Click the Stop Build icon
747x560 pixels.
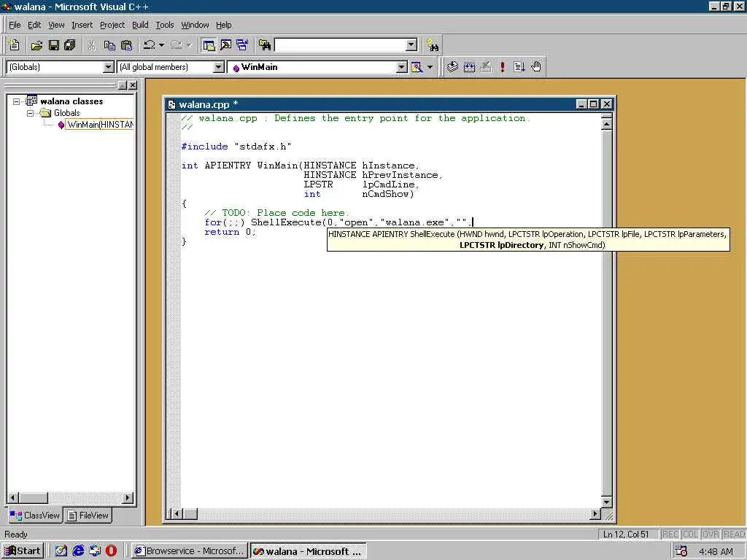pos(485,67)
